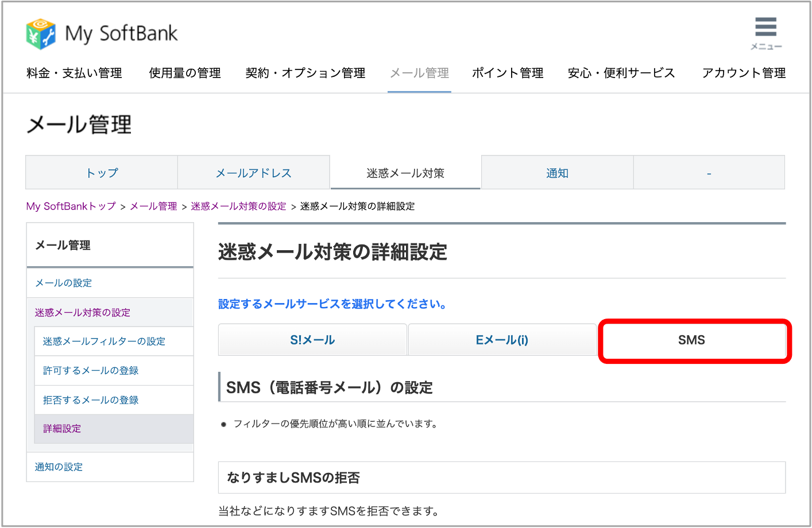The image size is (812, 528).
Task: Follow My SoftBankトップ breadcrumb link
Action: pyautogui.click(x=71, y=206)
